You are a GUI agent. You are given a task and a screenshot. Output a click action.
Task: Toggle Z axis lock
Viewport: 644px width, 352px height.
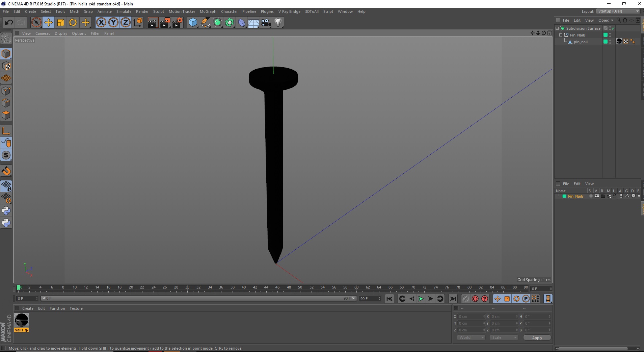click(126, 23)
